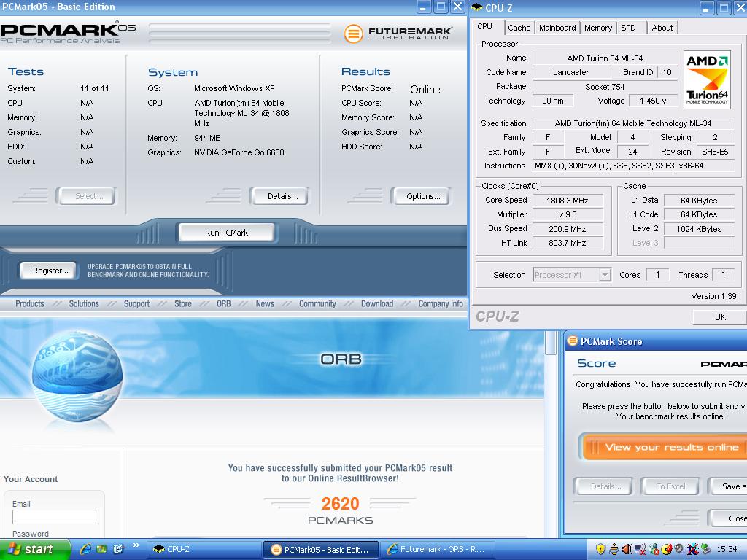This screenshot has width=747, height=560.
Task: Open the News navigation item
Action: click(x=265, y=304)
